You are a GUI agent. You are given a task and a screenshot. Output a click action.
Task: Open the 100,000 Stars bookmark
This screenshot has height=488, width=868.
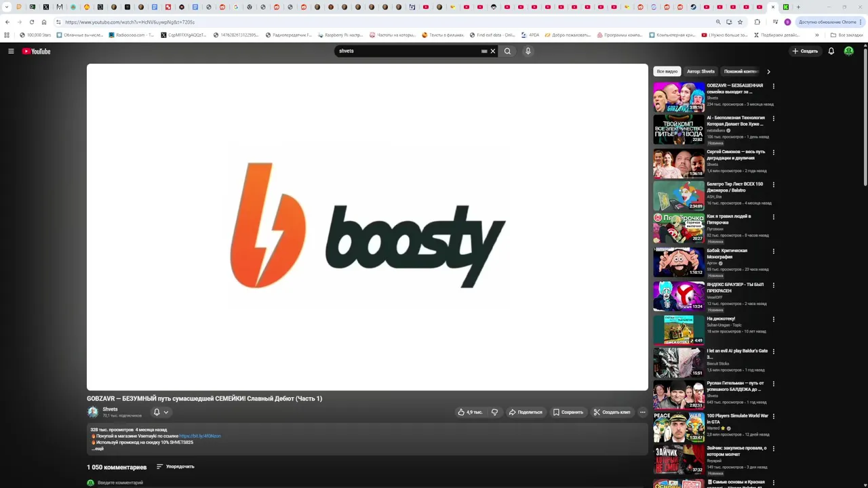(35, 35)
